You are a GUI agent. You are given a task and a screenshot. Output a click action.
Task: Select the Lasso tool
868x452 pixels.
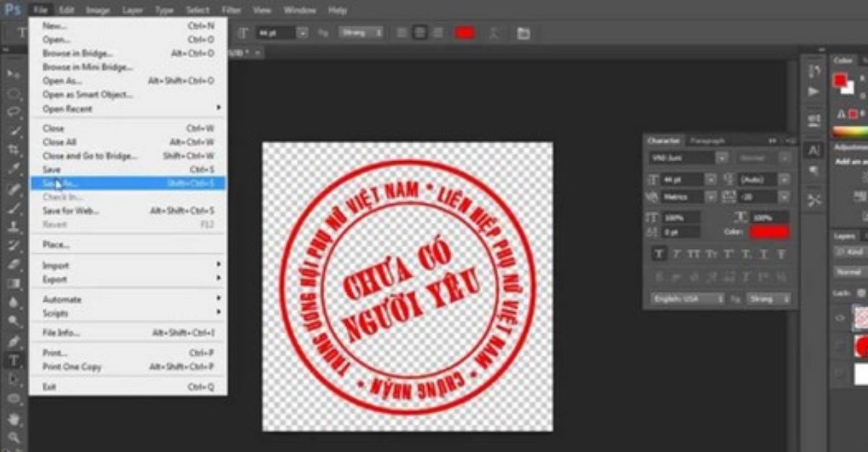tap(13, 113)
